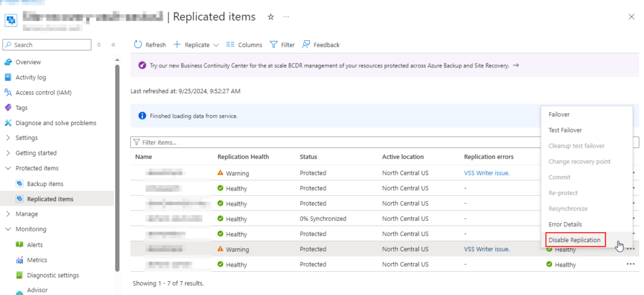Image resolution: width=644 pixels, height=295 pixels.
Task: Open the Feedback option
Action: [321, 45]
